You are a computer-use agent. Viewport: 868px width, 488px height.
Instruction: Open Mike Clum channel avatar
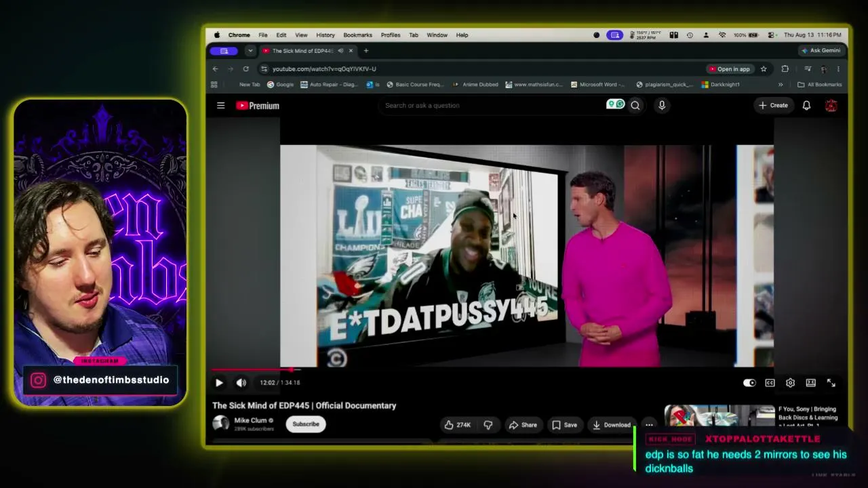pos(221,424)
